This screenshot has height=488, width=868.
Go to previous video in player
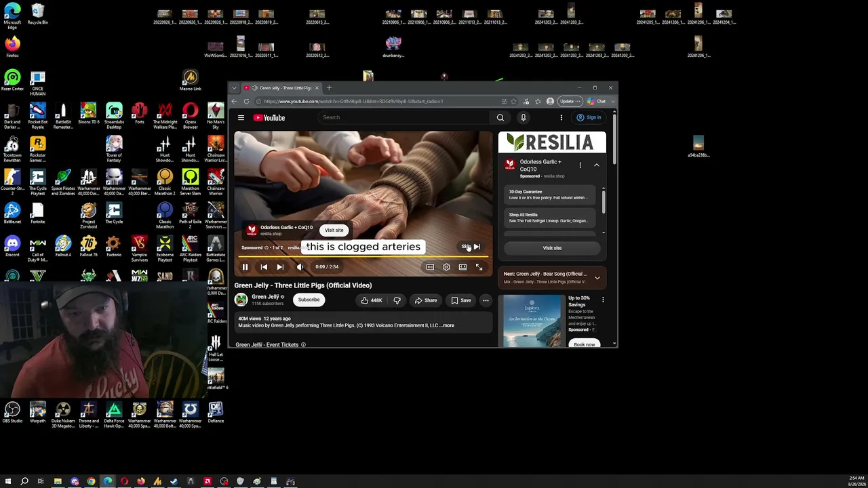264,267
